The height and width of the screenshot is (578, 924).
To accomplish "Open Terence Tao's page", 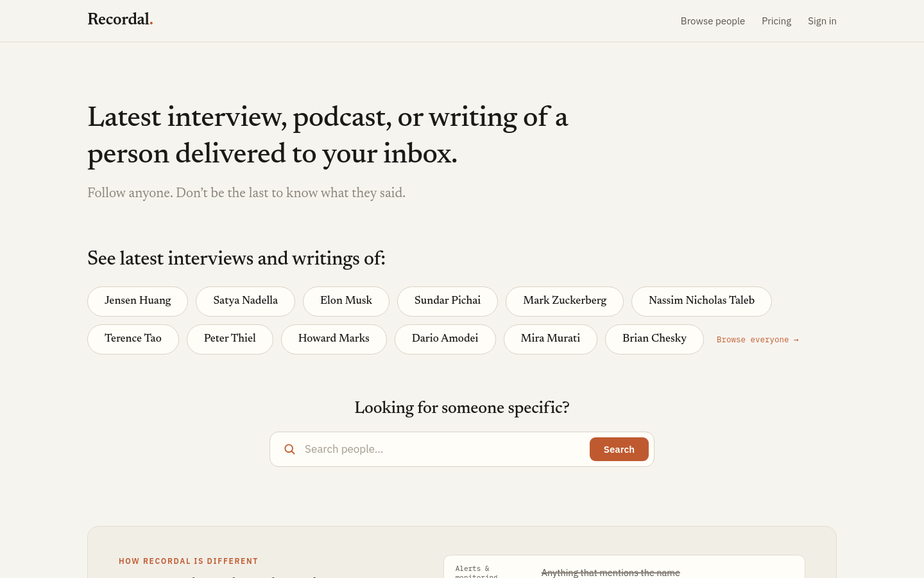I will (133, 339).
